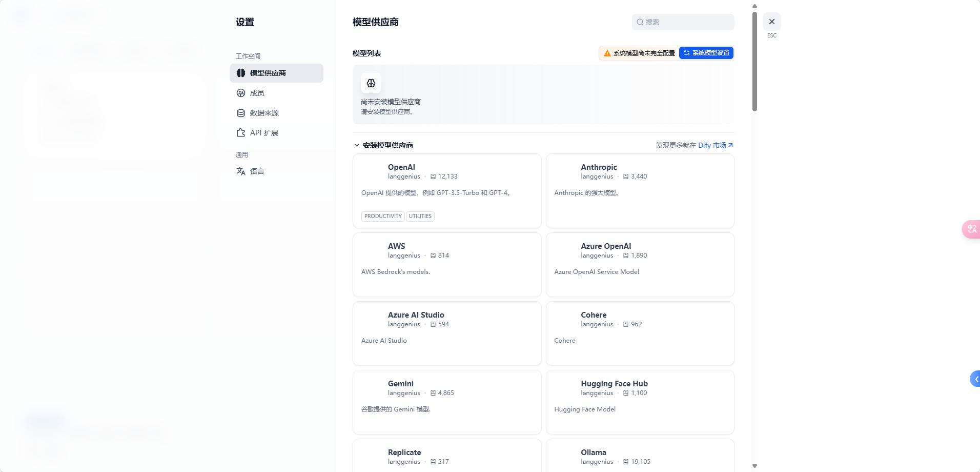
Task: Click the 尚未安装模型供应商 message
Action: [x=391, y=102]
